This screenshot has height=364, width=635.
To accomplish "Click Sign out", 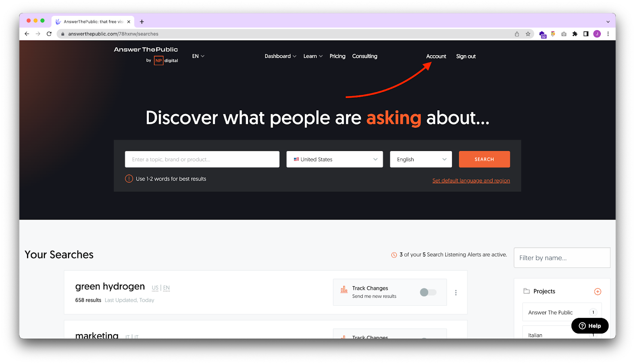I will (x=466, y=56).
